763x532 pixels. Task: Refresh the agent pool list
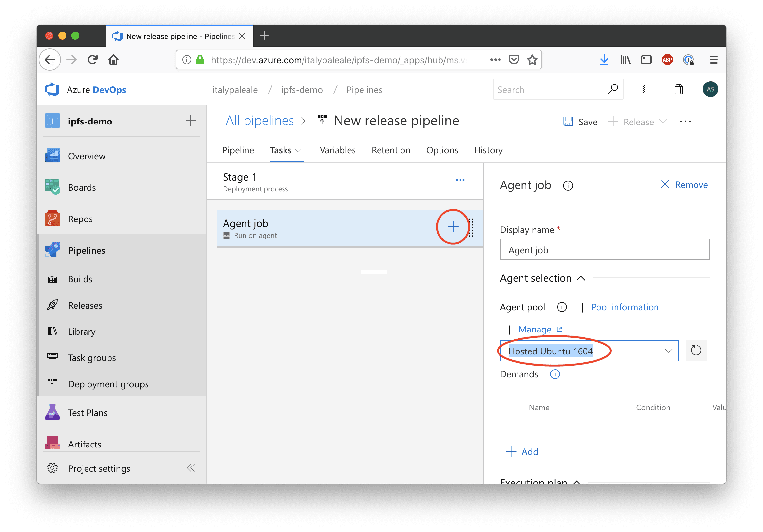[x=695, y=351]
